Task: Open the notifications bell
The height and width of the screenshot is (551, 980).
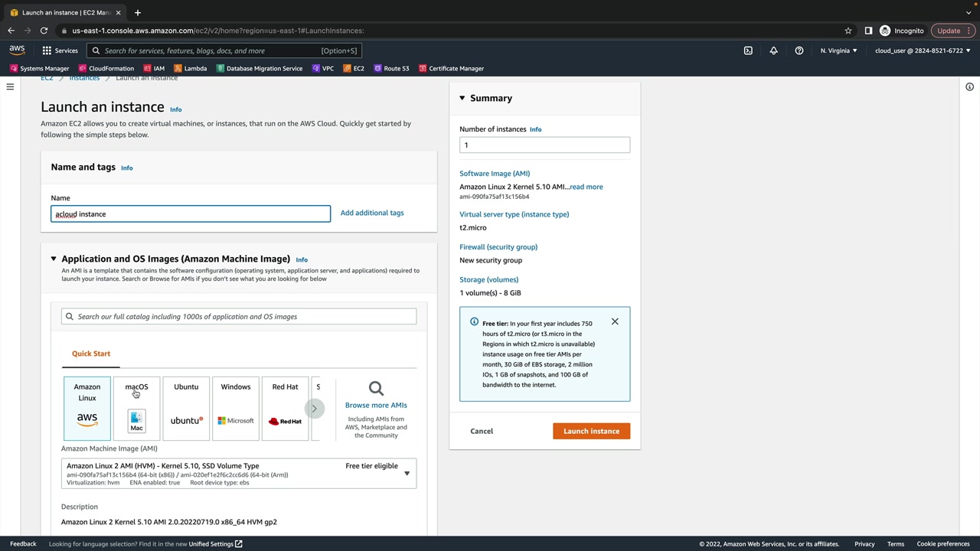Action: (x=773, y=51)
